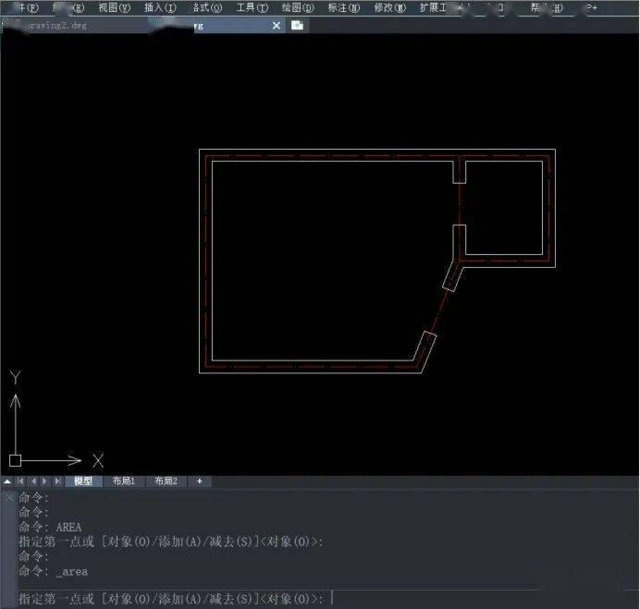Image resolution: width=640 pixels, height=609 pixels.
Task: Open the 视图(V) menu
Action: [114, 7]
